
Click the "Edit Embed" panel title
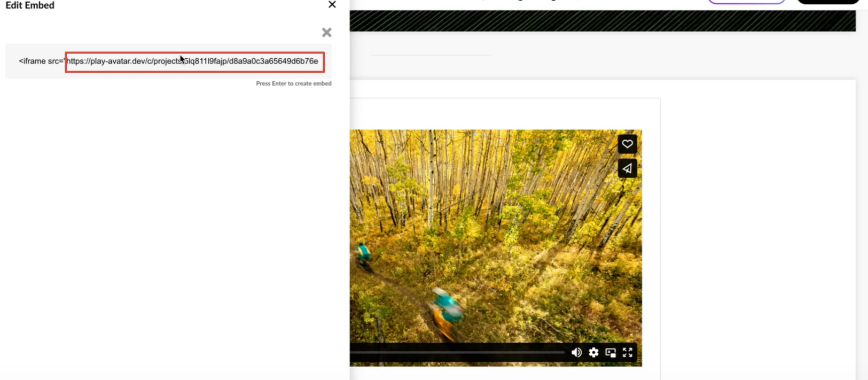30,5
